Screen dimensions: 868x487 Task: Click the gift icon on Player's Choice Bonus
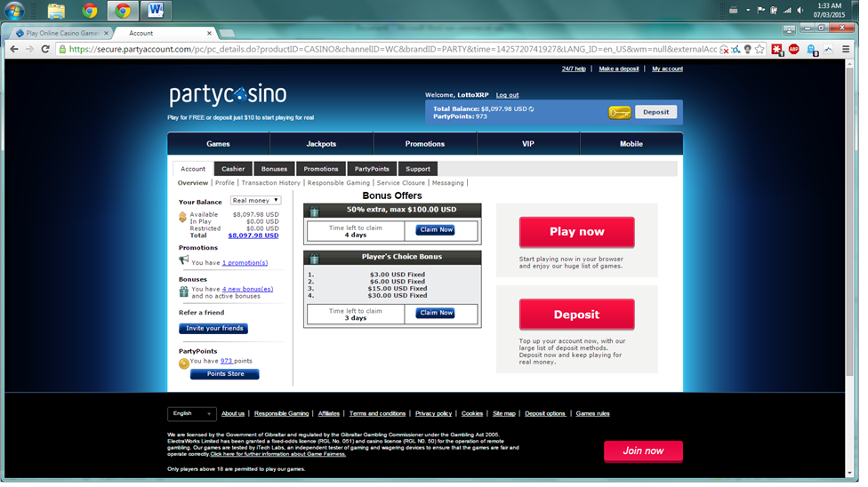(315, 258)
